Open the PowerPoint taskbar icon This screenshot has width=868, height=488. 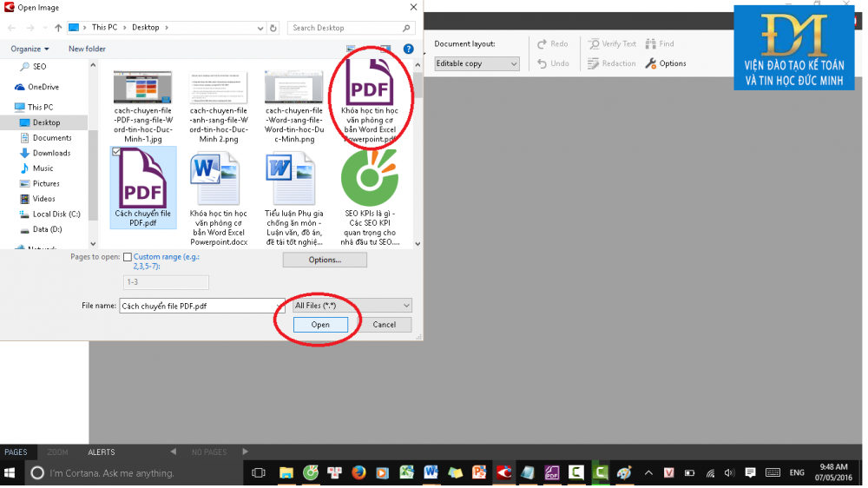point(479,472)
